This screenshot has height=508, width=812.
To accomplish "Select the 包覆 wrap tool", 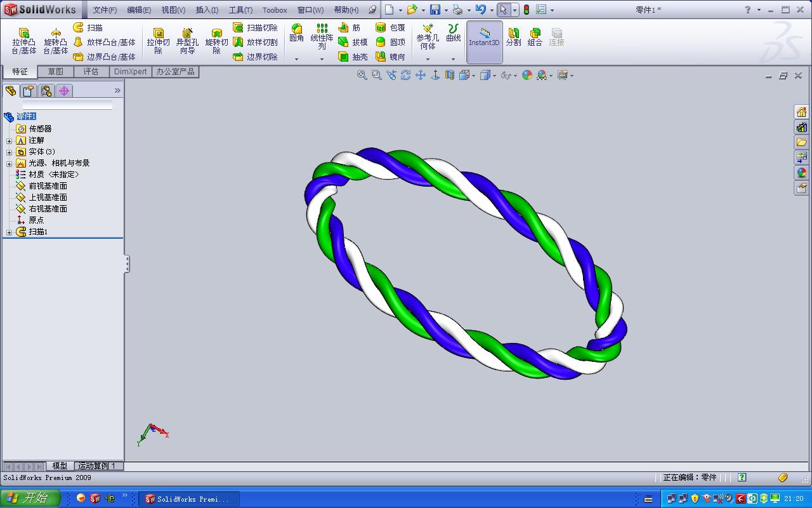I will [x=390, y=28].
